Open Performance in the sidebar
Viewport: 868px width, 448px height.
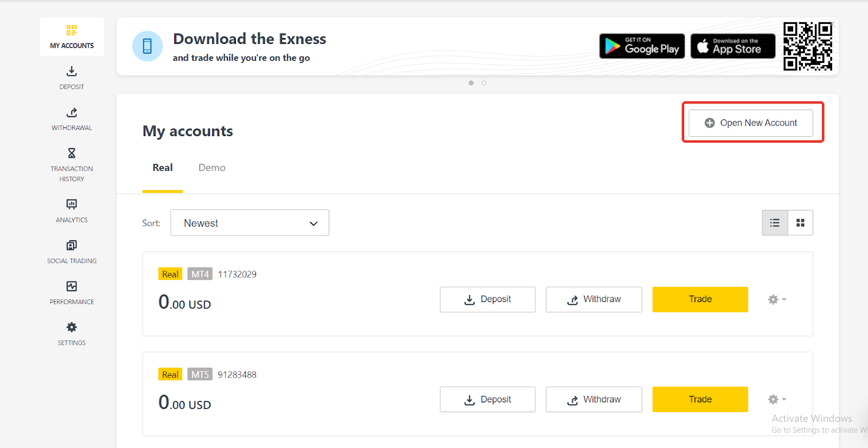[x=72, y=293]
